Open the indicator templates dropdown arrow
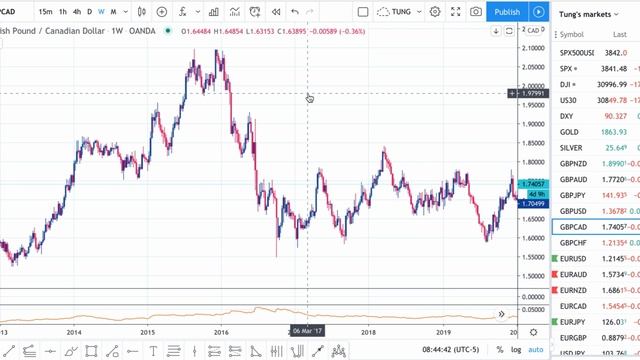640x360 pixels. point(198,12)
